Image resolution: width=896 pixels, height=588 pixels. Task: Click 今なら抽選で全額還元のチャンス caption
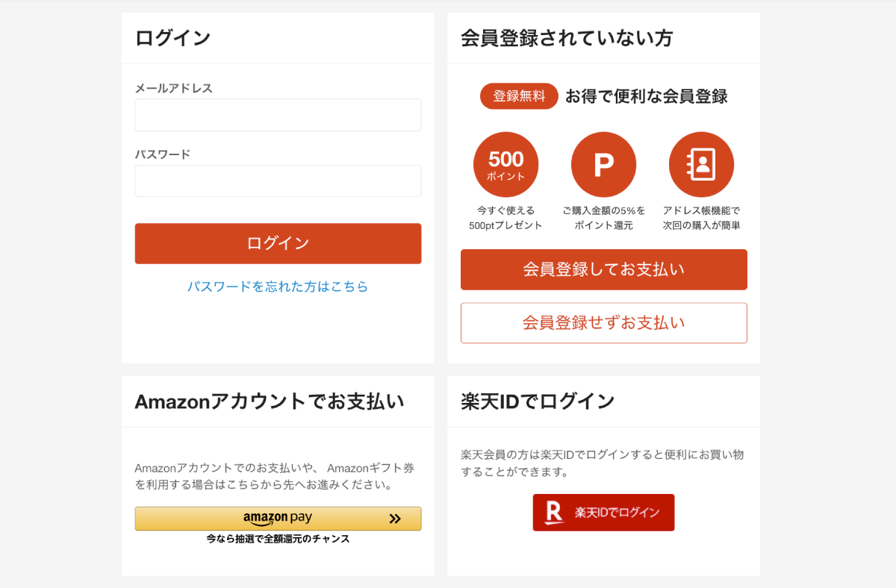click(278, 539)
